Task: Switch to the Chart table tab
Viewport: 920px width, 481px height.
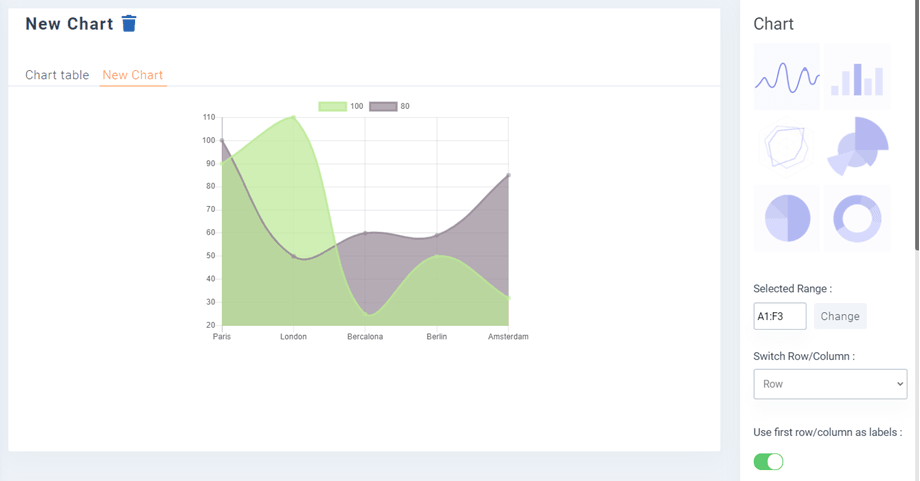Action: click(x=57, y=75)
